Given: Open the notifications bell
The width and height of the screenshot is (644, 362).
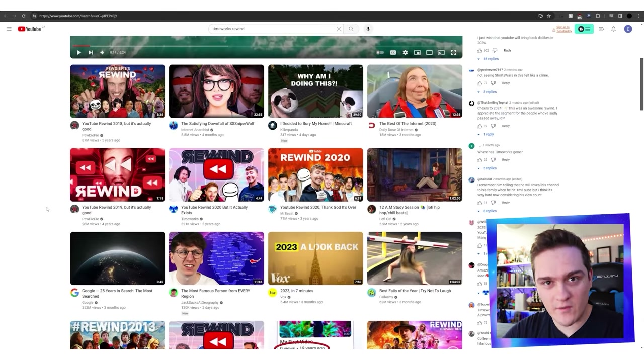Looking at the screenshot, I should [613, 29].
